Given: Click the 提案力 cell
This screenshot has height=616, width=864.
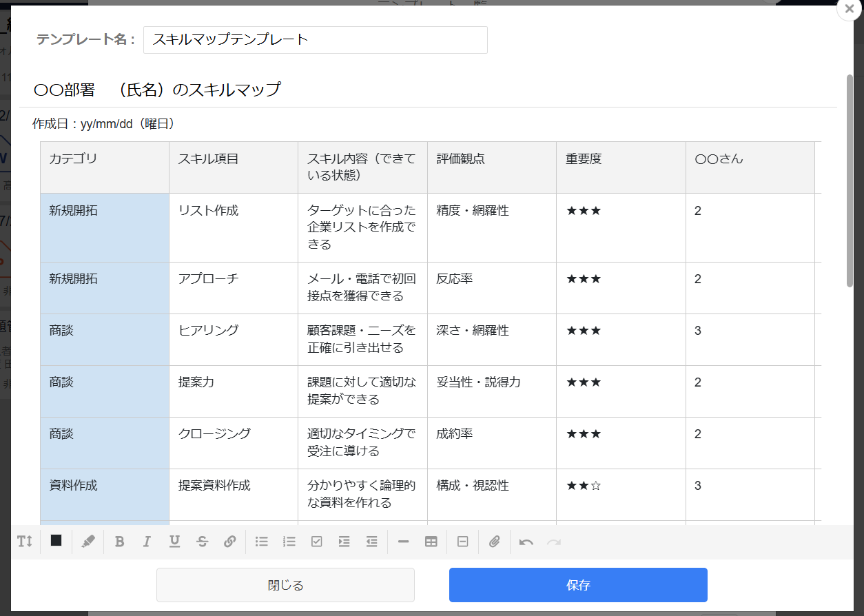Looking at the screenshot, I should (234, 391).
